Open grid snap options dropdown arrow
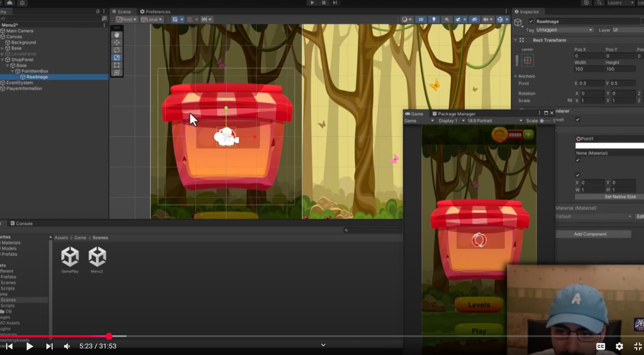 (x=182, y=19)
